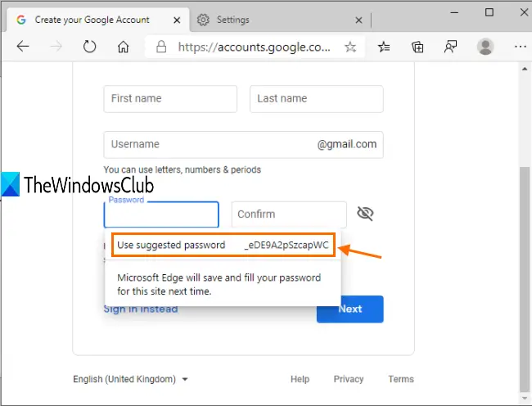This screenshot has height=406, width=532.
Task: Focus the Confirm password field
Action: [x=289, y=214]
